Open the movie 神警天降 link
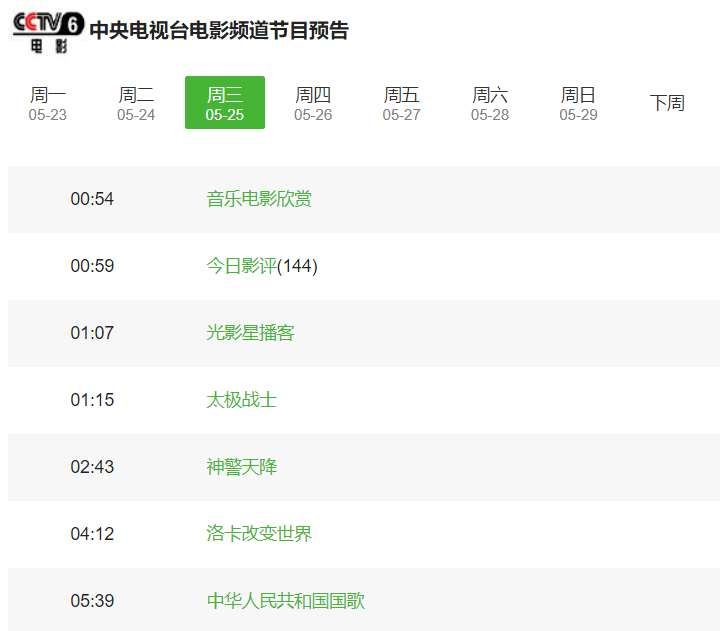This screenshot has width=724, height=631. click(241, 467)
